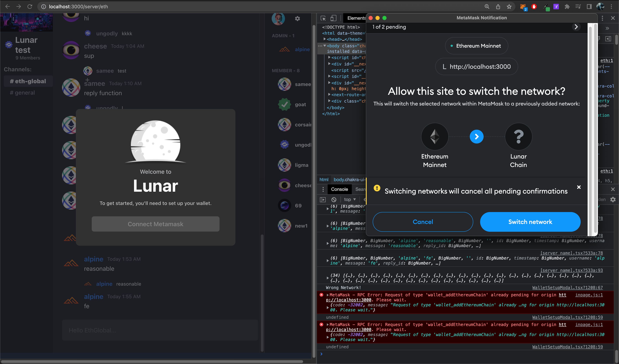This screenshot has height=364, width=619.
Task: Click the Ethereum Mainnet network pill
Action: pyautogui.click(x=476, y=46)
